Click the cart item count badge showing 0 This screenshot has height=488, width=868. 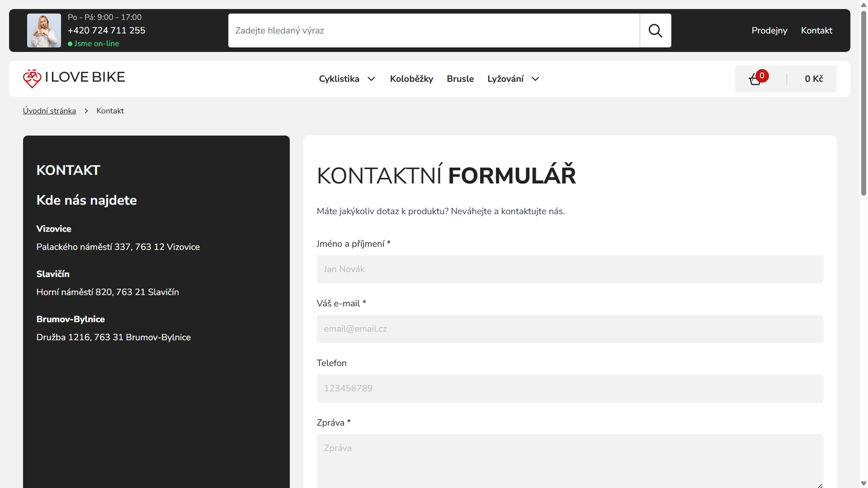762,75
